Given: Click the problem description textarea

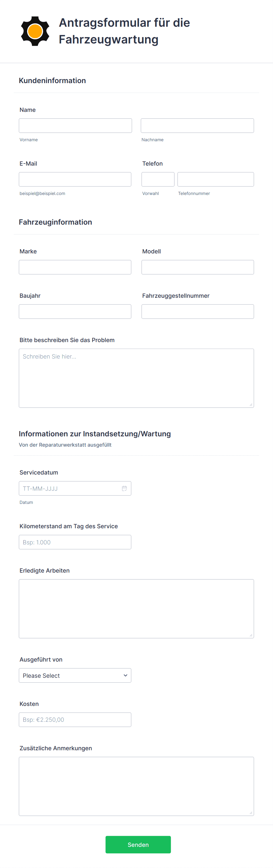Looking at the screenshot, I should (x=136, y=378).
